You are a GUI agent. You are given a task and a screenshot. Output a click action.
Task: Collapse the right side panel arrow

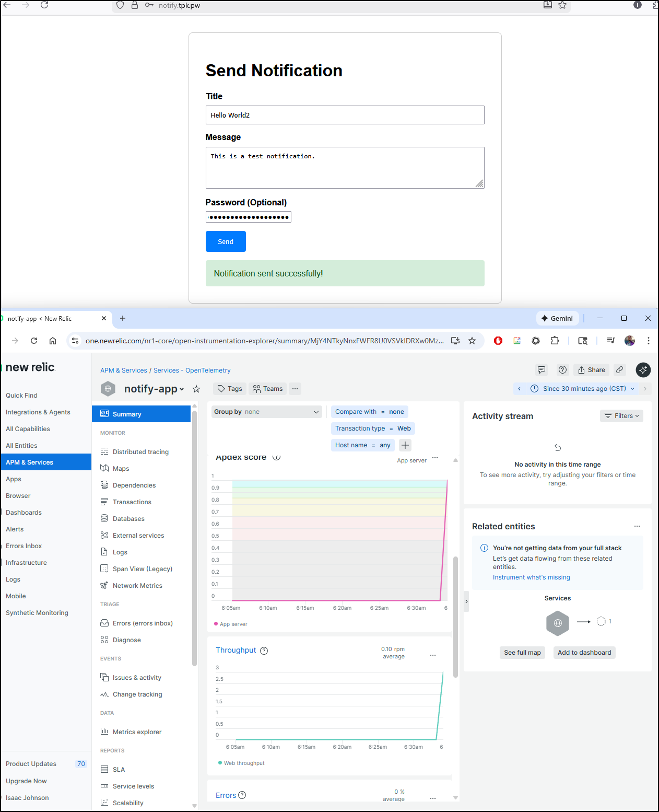pos(466,601)
